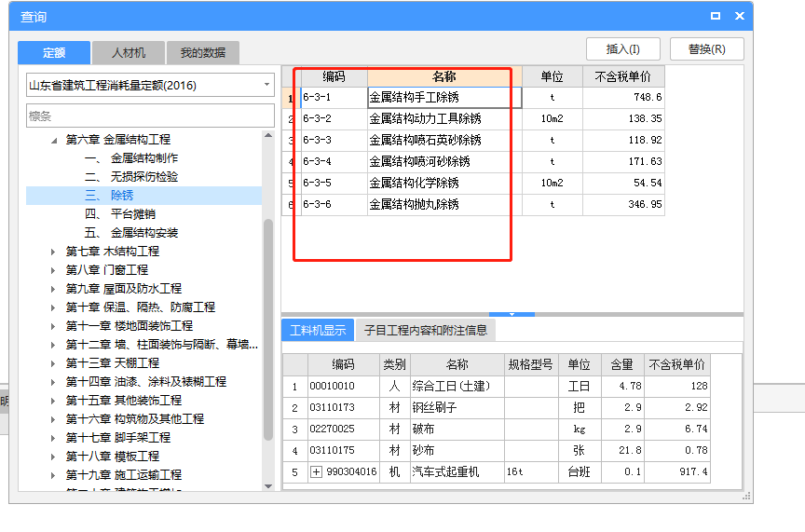805x532 pixels.
Task: Expand 第七章 木结构工程 node
Action: tap(53, 252)
